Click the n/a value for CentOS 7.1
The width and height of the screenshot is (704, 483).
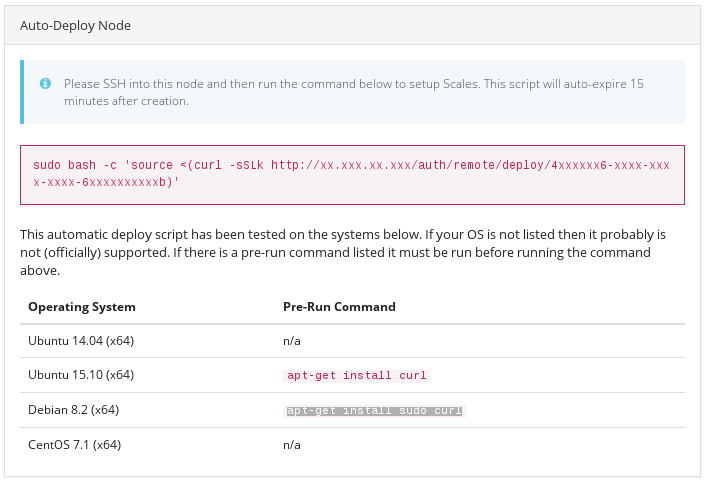[292, 445]
